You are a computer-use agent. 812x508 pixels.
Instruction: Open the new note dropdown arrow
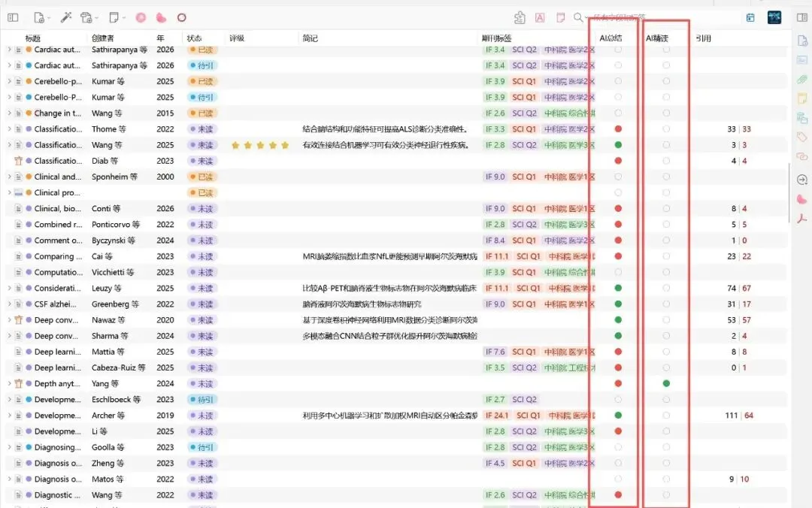coord(124,18)
